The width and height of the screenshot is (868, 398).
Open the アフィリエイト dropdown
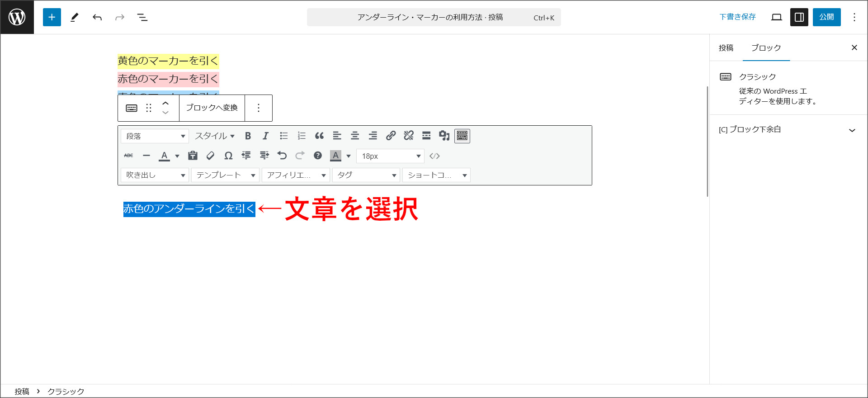tap(296, 175)
